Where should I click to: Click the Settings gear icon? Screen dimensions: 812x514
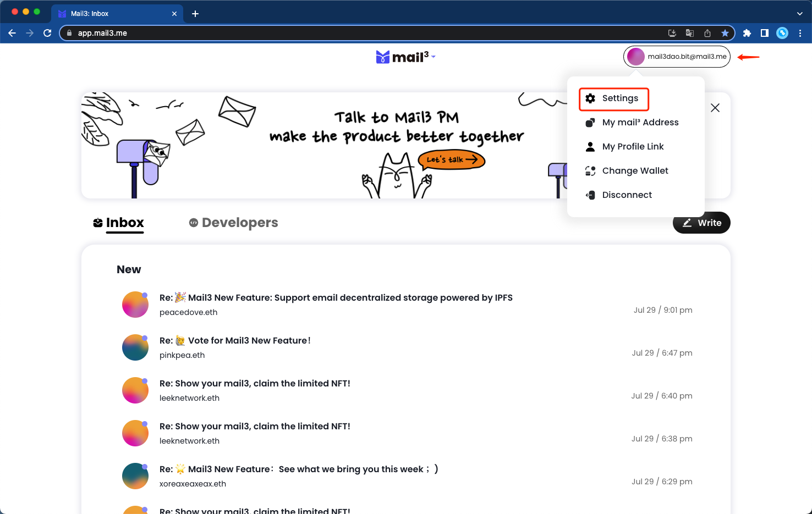coord(590,98)
